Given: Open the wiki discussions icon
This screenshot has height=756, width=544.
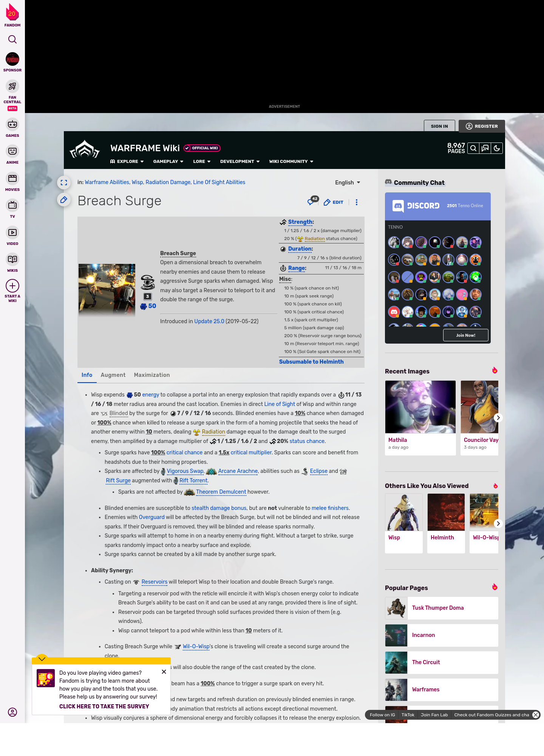Looking at the screenshot, I should pos(485,148).
